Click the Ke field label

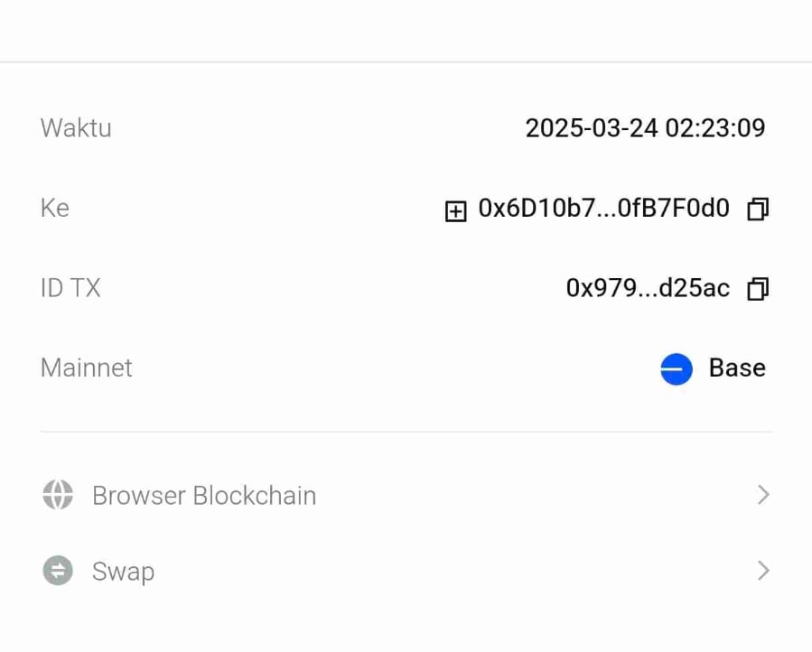[55, 209]
